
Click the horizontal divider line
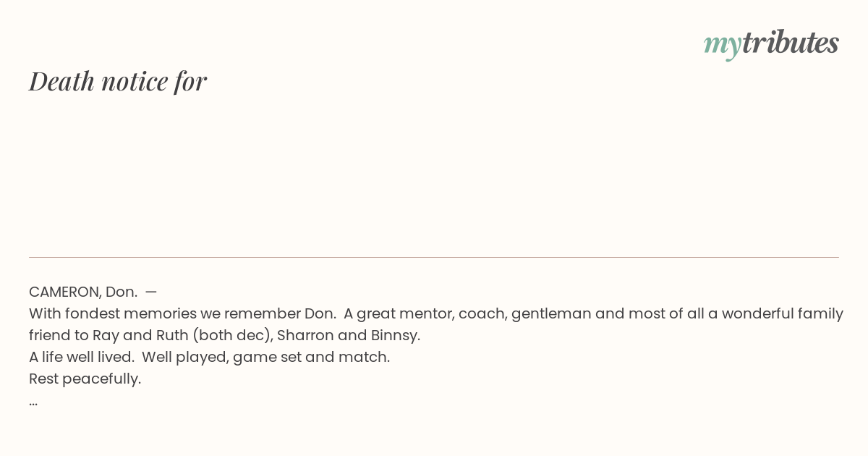[x=434, y=257]
